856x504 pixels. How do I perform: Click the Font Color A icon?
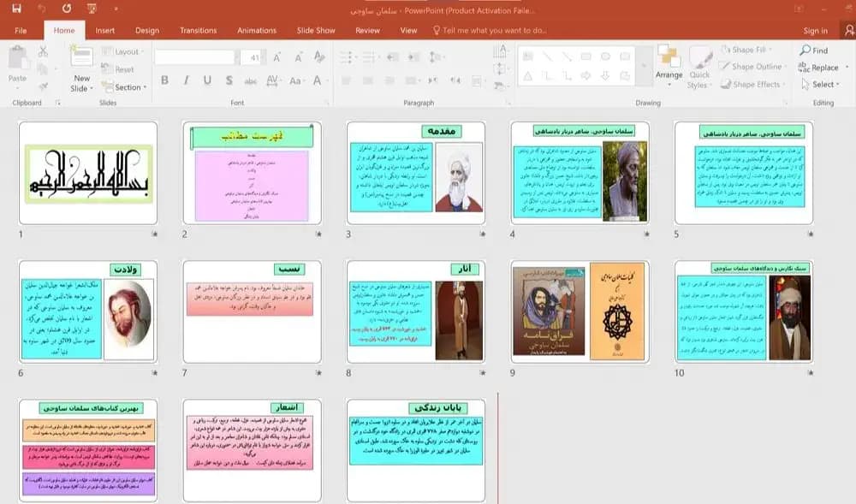[318, 80]
